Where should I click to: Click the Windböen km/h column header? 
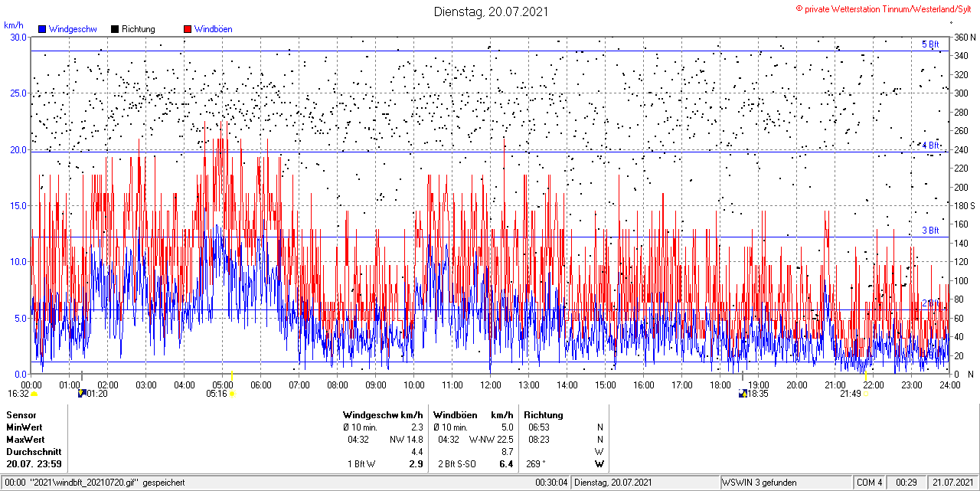(x=473, y=414)
